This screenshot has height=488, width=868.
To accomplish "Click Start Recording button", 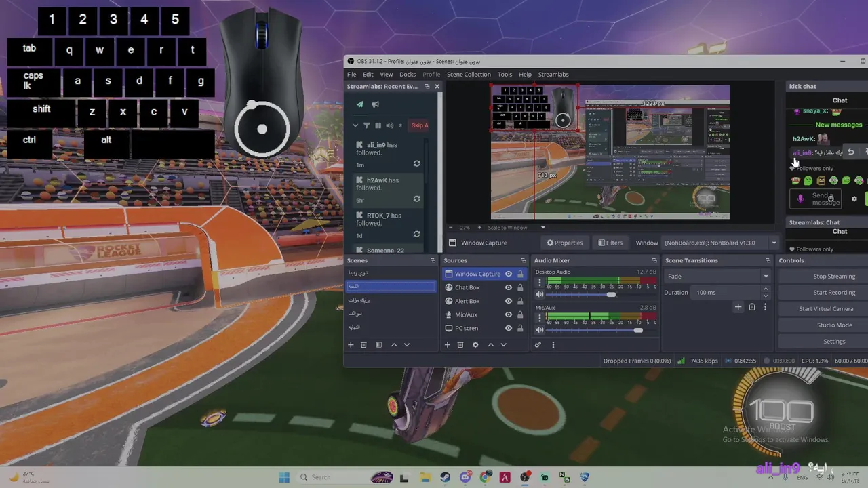I will tap(834, 293).
